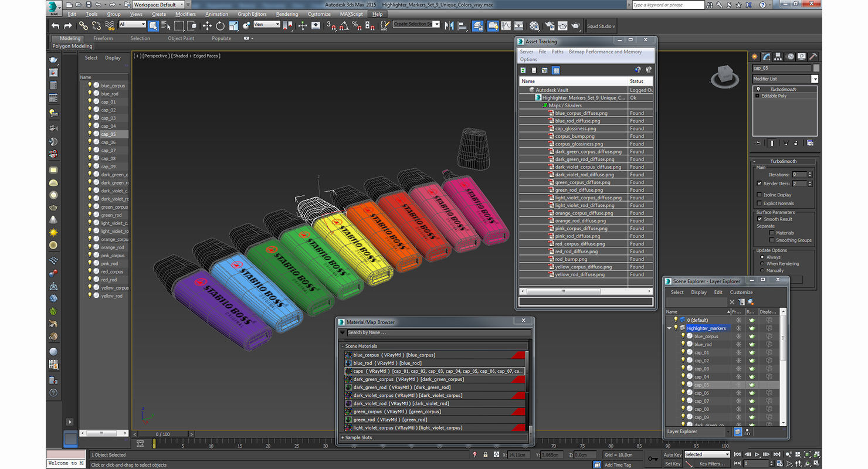Select the Manually update option
Viewport: 868px width, 469px height.
pyautogui.click(x=762, y=271)
